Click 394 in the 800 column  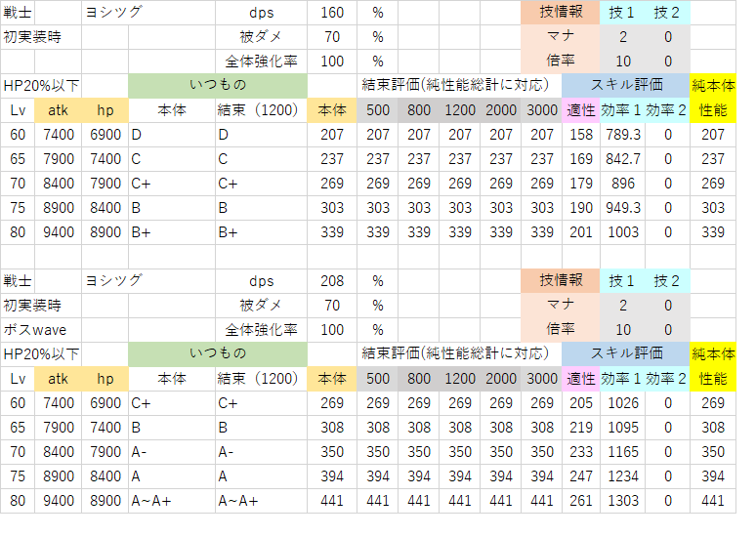tap(418, 476)
